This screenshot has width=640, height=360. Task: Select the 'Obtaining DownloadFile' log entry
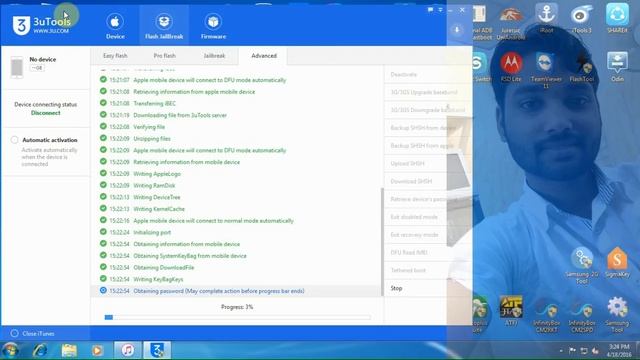coord(164,268)
